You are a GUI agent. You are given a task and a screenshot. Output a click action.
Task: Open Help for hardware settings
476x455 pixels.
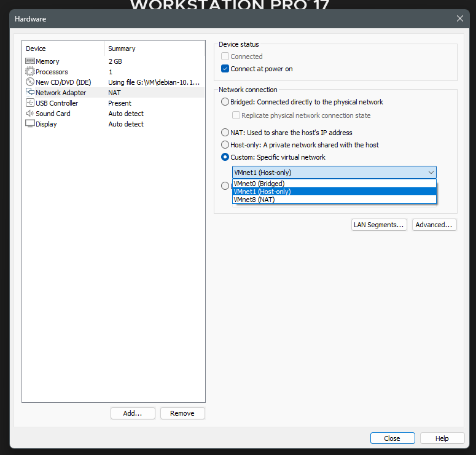click(442, 438)
